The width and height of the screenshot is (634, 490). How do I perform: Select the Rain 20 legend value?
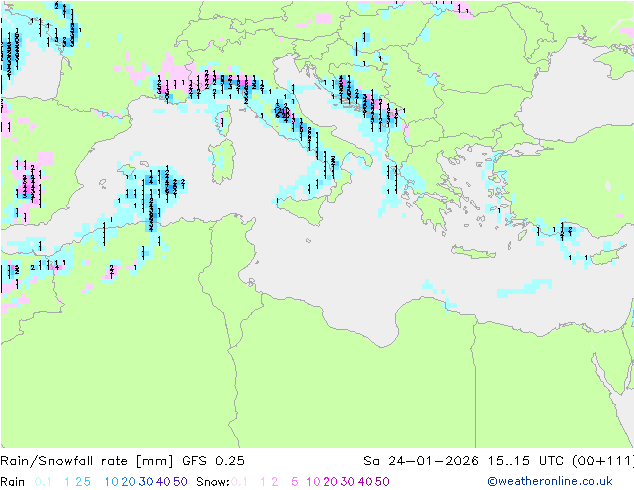click(128, 482)
